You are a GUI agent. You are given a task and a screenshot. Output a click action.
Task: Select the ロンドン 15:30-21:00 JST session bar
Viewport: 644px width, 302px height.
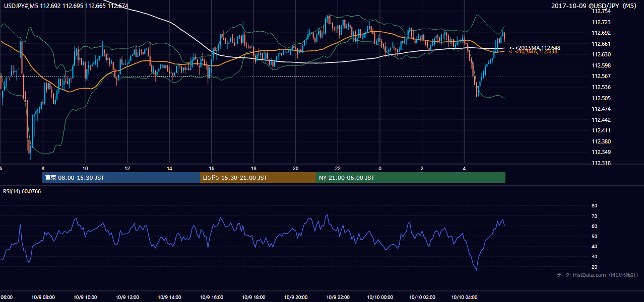(258, 178)
